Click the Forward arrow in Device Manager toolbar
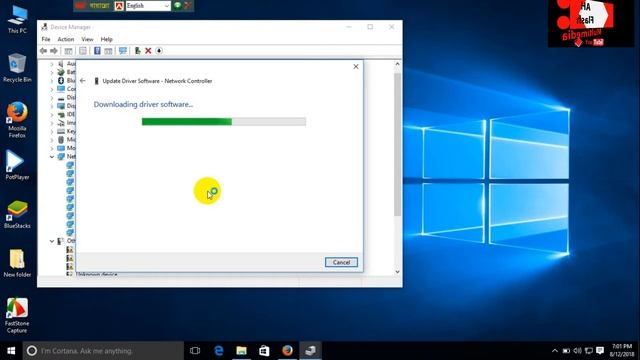 coord(53,51)
